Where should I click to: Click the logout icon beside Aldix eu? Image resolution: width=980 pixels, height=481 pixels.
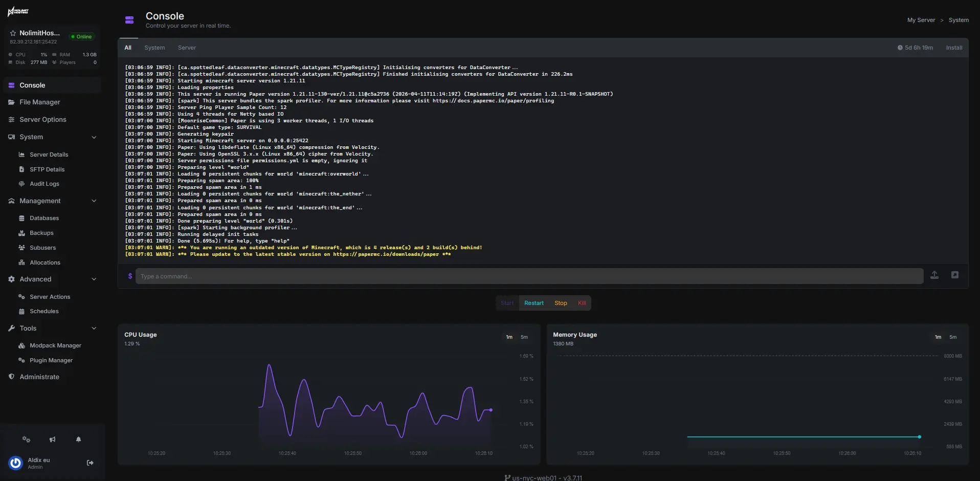[x=90, y=463]
